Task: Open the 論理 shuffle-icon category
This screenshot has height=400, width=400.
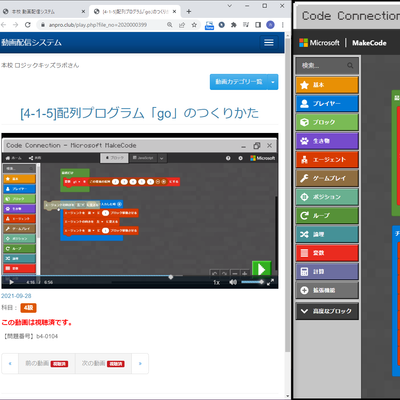Action: coord(327,234)
